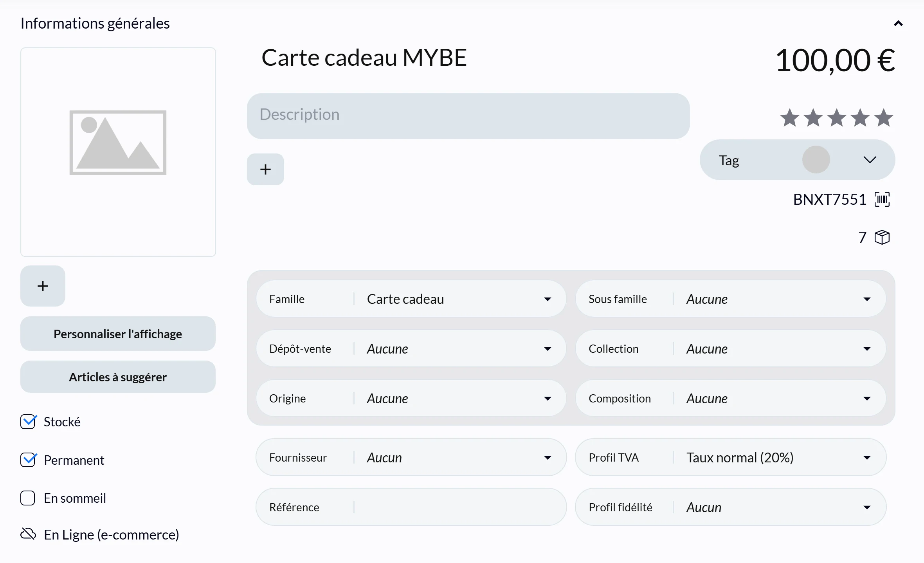Rate three stars
This screenshot has height=563, width=924.
[837, 118]
